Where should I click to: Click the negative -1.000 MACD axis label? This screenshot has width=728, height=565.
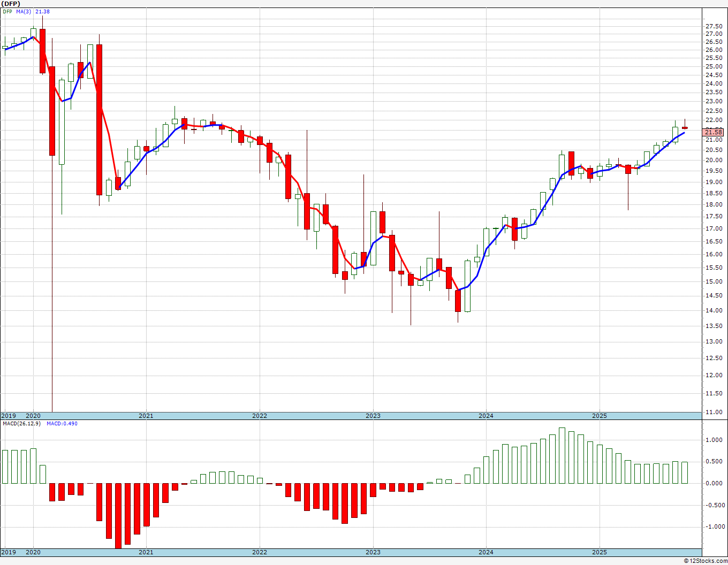point(715,526)
